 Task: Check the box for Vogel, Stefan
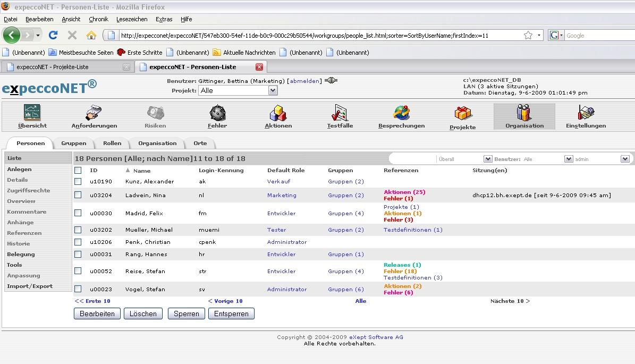78,289
